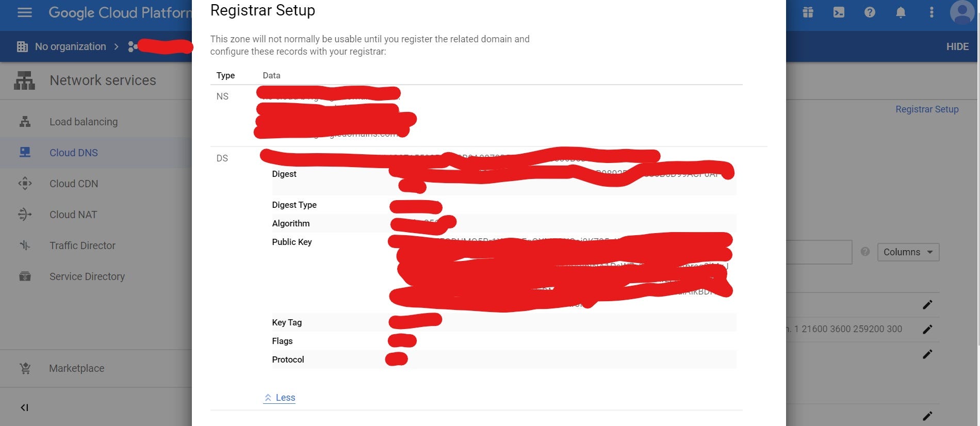Open the user account avatar
The height and width of the screenshot is (426, 980).
pos(962,12)
